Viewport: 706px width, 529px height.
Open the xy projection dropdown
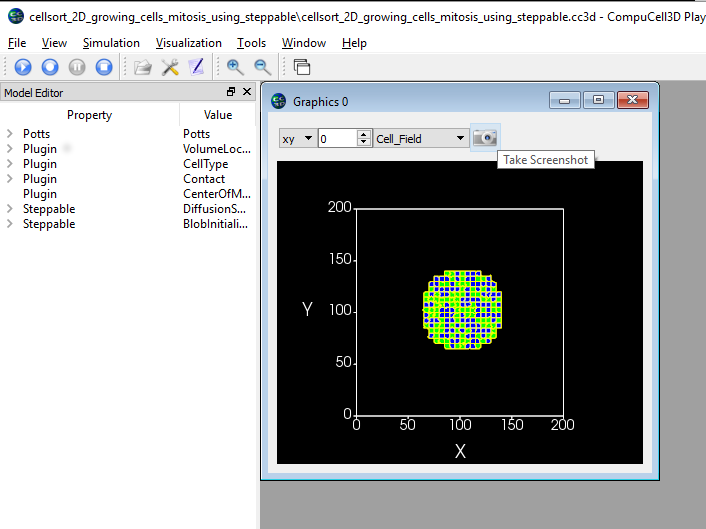(297, 139)
